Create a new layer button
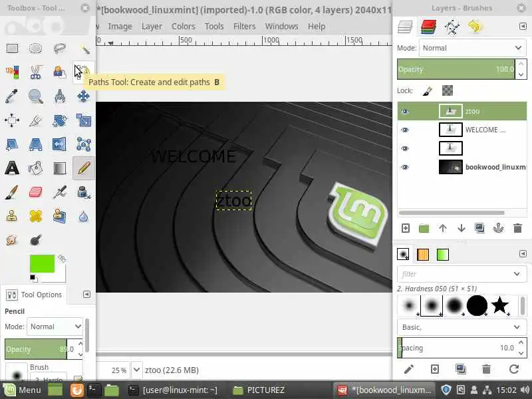Screen dimensions: 532x399 click(406, 228)
